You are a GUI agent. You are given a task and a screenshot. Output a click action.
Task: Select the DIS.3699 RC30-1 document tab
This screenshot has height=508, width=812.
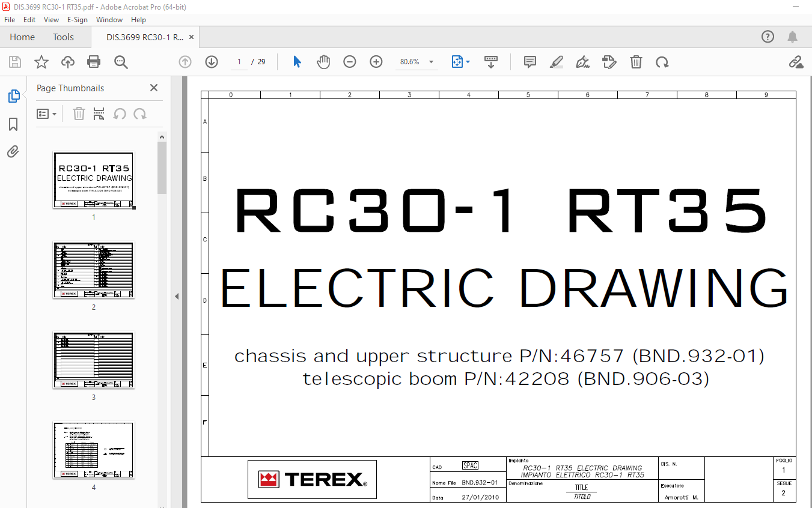tap(145, 37)
